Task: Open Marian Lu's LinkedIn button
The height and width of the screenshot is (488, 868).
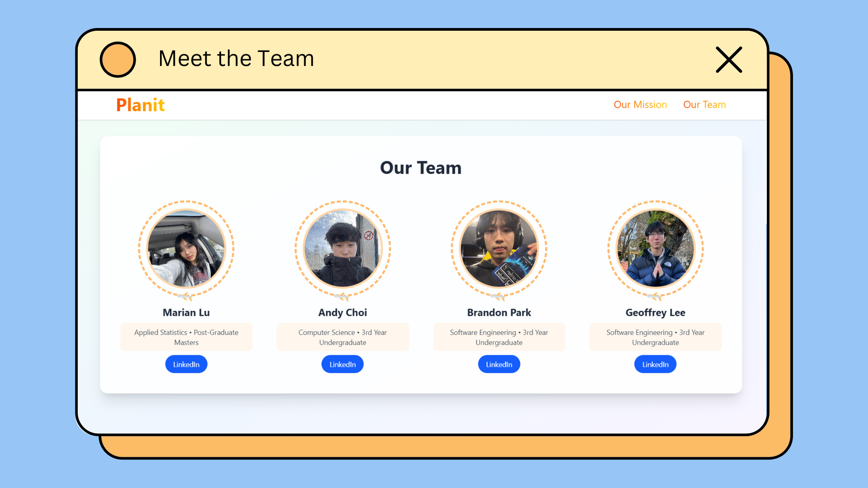Action: click(x=186, y=364)
